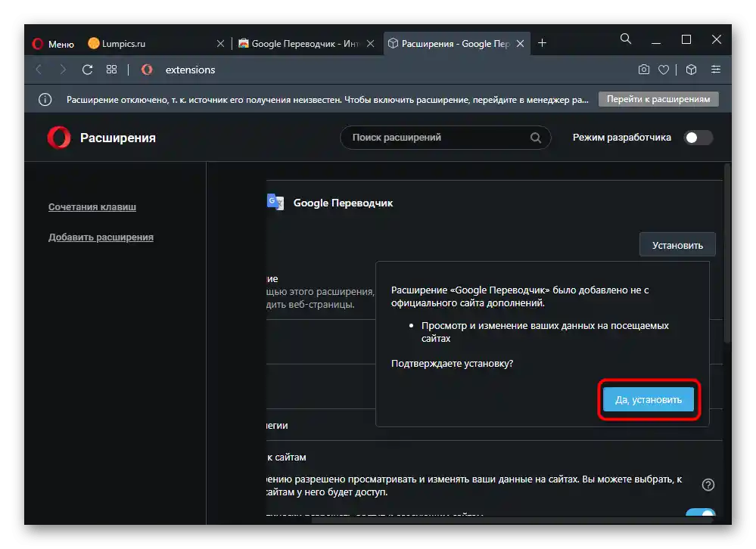
Task: Click the search magnifier in extensions search
Action: pos(536,138)
